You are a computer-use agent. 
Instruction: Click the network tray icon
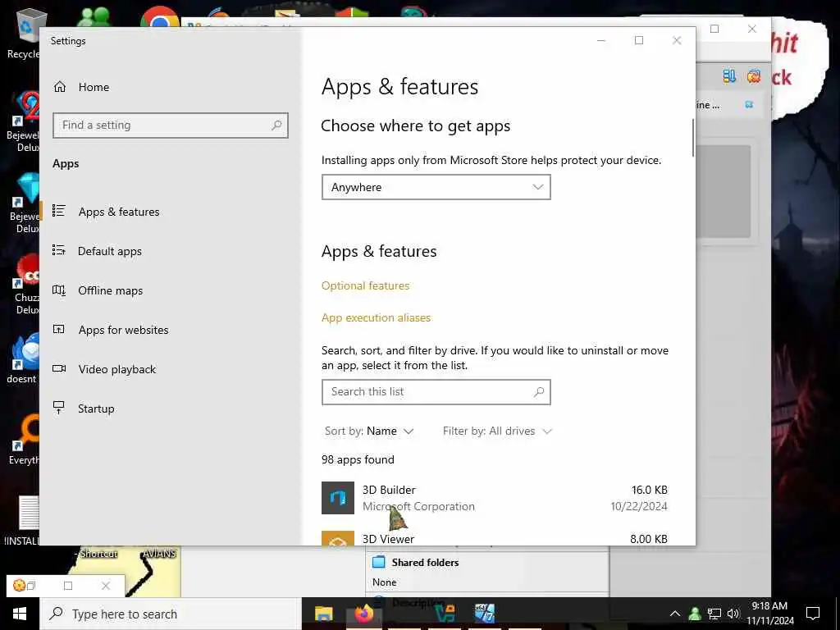(x=714, y=614)
